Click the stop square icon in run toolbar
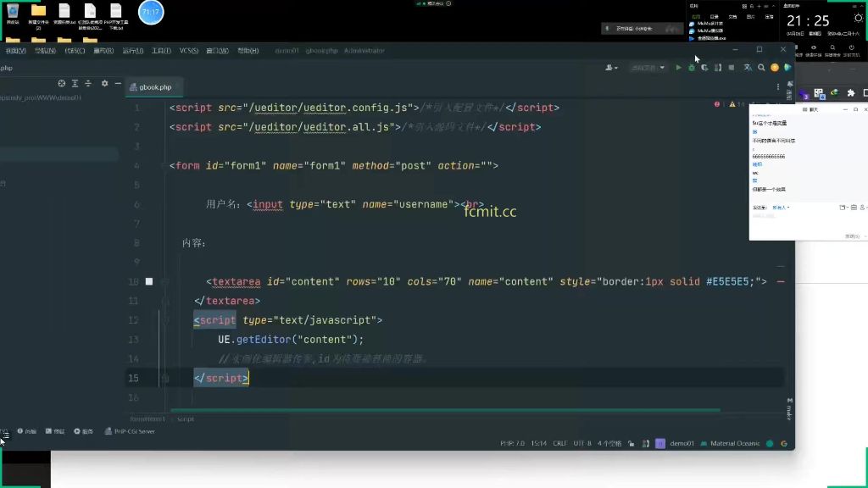Screen dimensions: 868x488 pyautogui.click(x=732, y=68)
